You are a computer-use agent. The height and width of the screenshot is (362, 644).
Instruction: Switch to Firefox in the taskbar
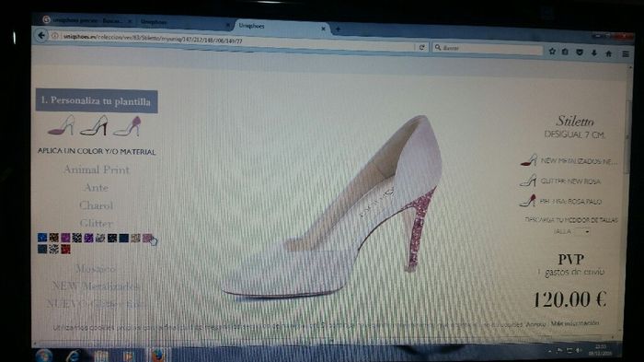(x=157, y=356)
